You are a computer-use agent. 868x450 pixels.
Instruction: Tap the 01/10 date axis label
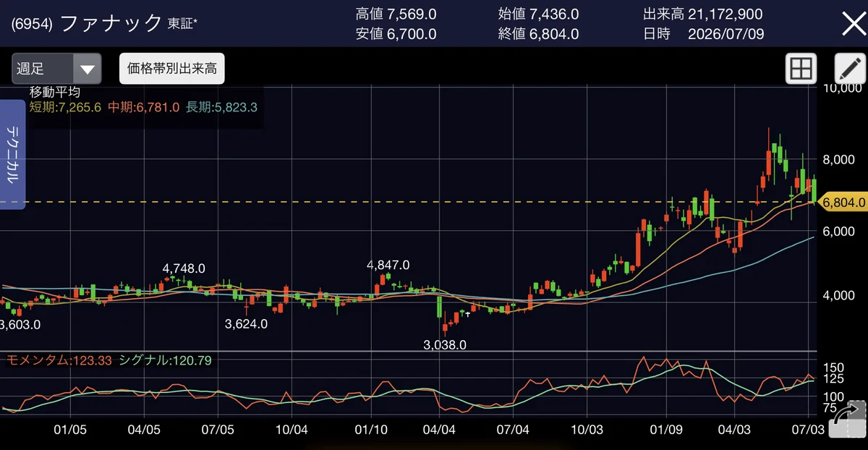click(371, 429)
